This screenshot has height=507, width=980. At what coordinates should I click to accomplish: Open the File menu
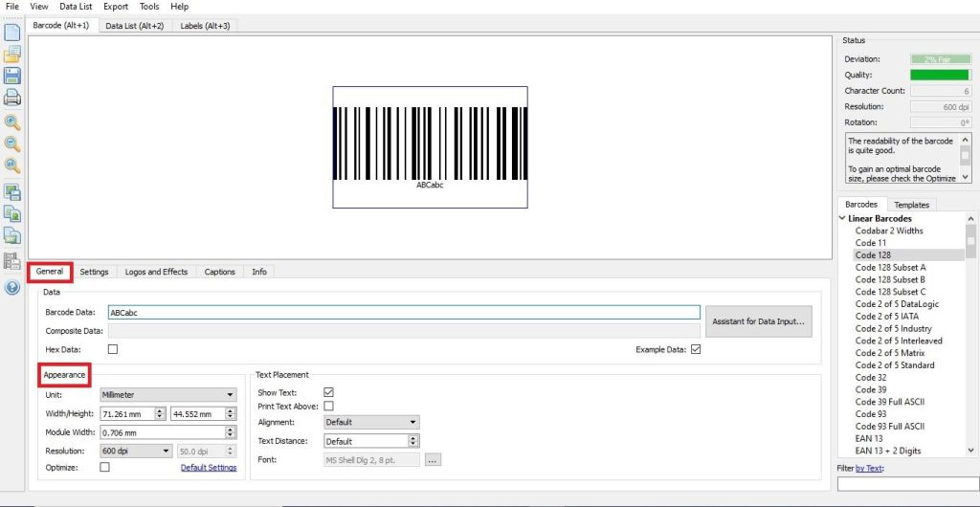pyautogui.click(x=11, y=7)
